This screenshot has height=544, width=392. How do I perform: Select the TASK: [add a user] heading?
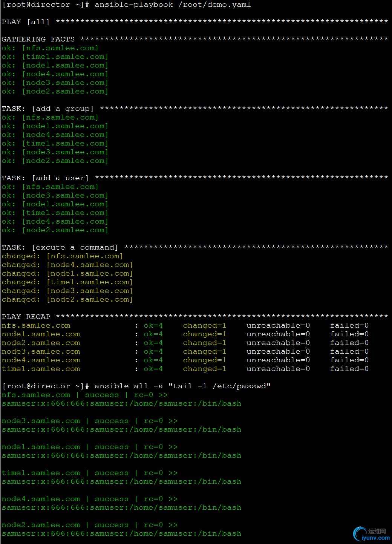point(45,178)
